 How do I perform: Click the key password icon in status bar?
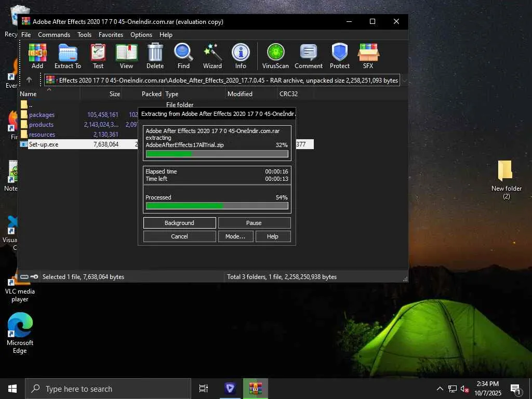click(x=34, y=277)
